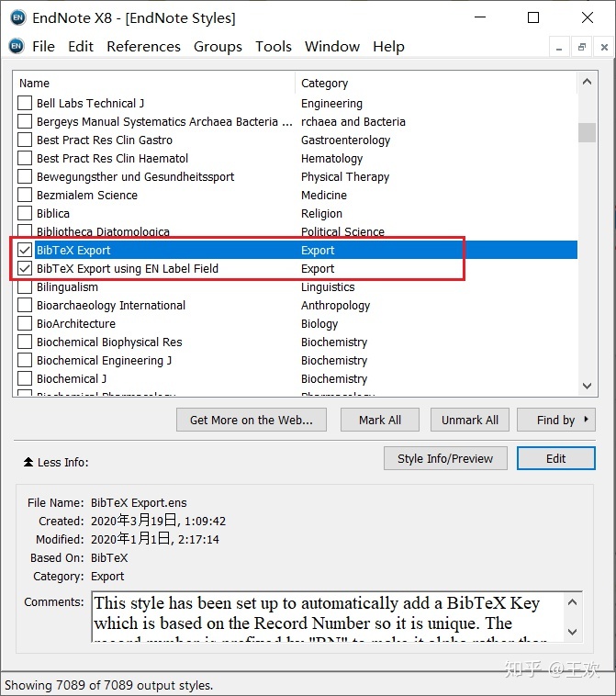Click the Gastroenterology category cell
The image size is (616, 696).
point(346,140)
